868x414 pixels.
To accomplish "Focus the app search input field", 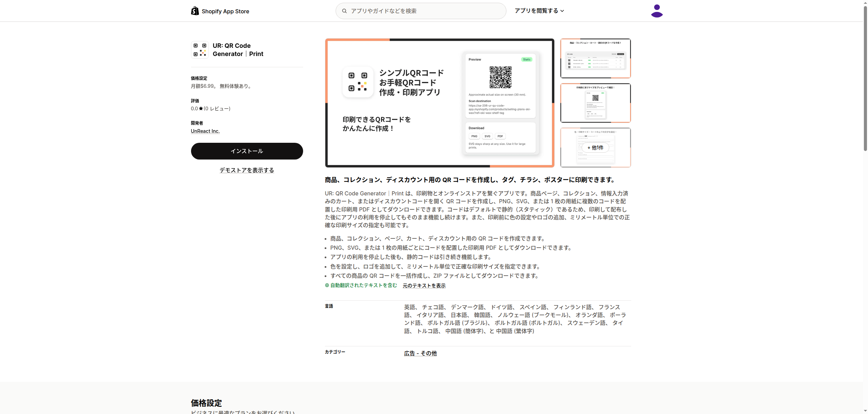I will pos(421,11).
